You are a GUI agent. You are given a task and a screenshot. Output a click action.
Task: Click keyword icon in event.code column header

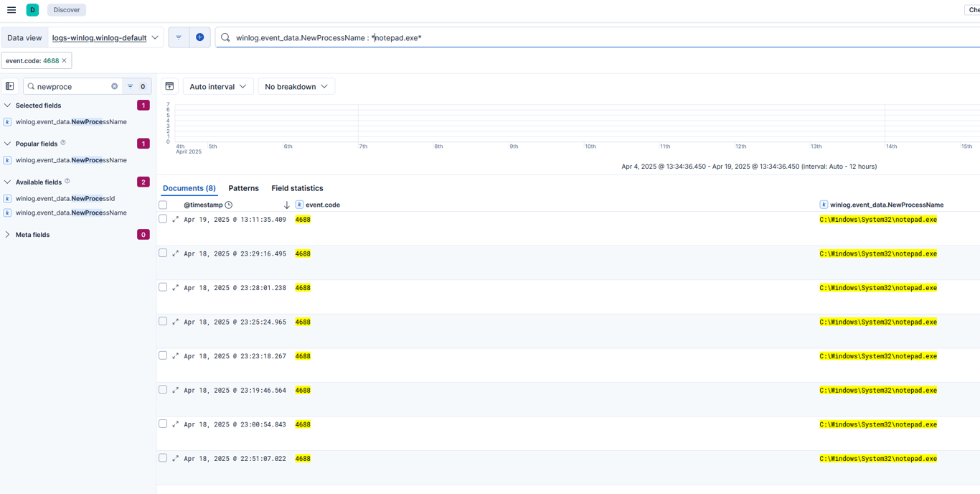point(299,205)
